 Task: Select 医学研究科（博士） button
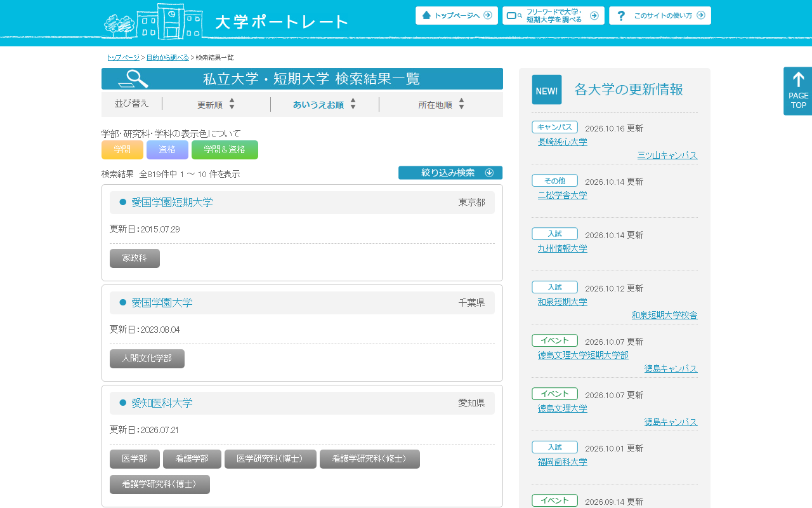[270, 459]
